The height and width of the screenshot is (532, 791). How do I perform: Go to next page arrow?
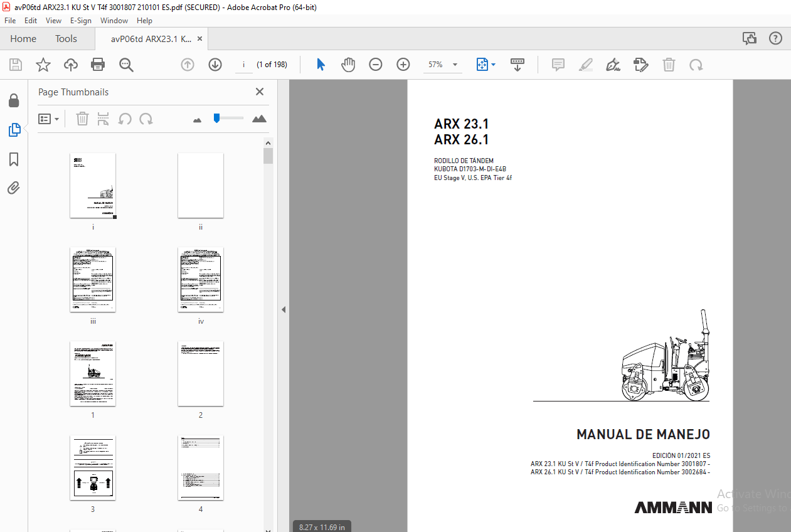tap(215, 65)
